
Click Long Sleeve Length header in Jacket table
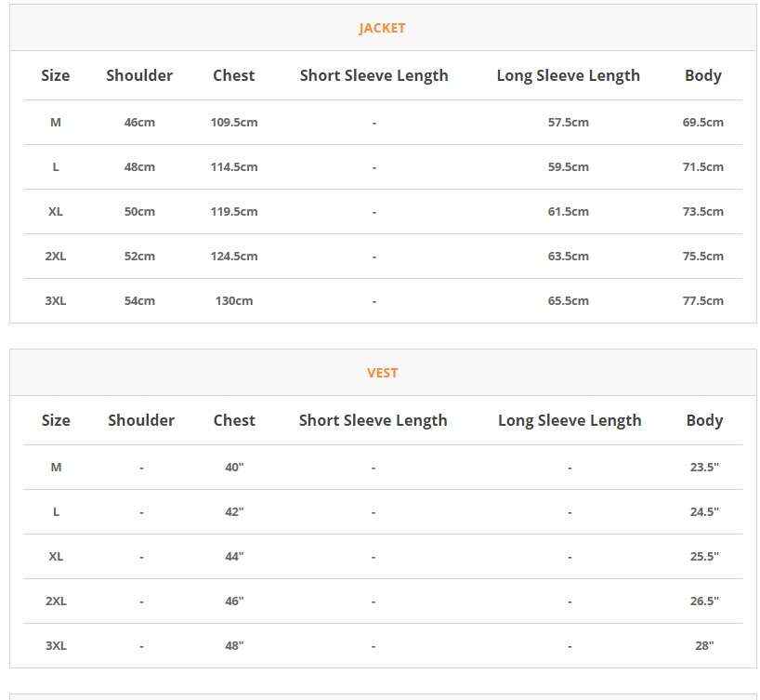tap(568, 75)
